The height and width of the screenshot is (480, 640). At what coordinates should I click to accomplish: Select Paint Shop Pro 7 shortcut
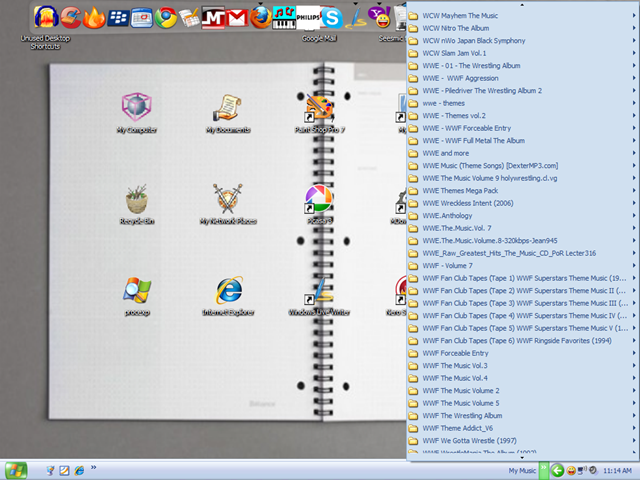coord(319,113)
